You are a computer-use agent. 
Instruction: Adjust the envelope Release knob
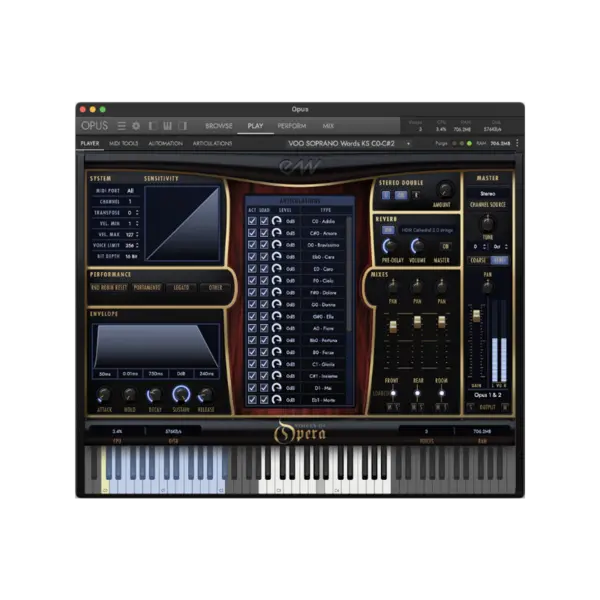[x=206, y=395]
